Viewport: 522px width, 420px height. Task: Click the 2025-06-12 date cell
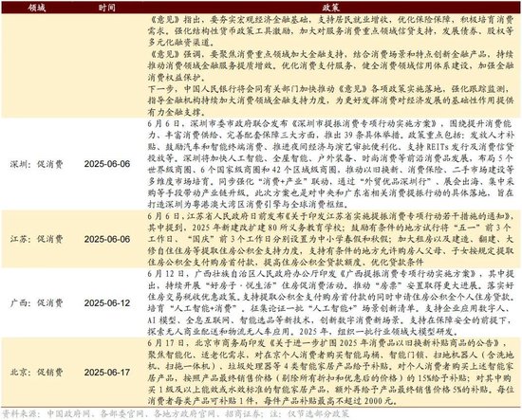[x=107, y=303]
